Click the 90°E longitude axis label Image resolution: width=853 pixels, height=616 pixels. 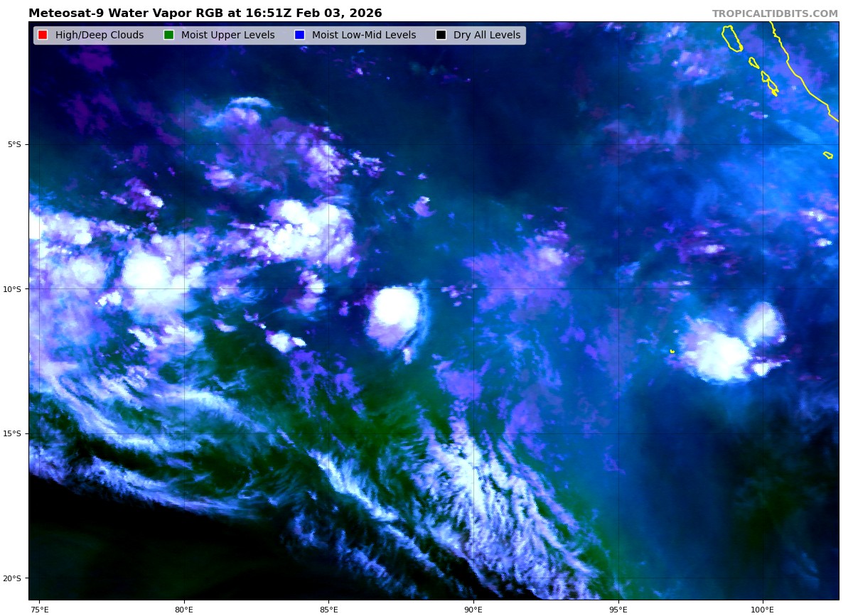click(x=473, y=609)
